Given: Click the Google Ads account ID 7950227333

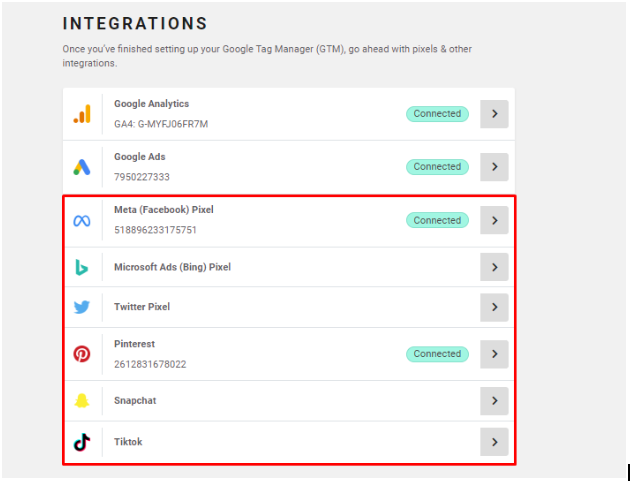Looking at the screenshot, I should click(x=142, y=177).
